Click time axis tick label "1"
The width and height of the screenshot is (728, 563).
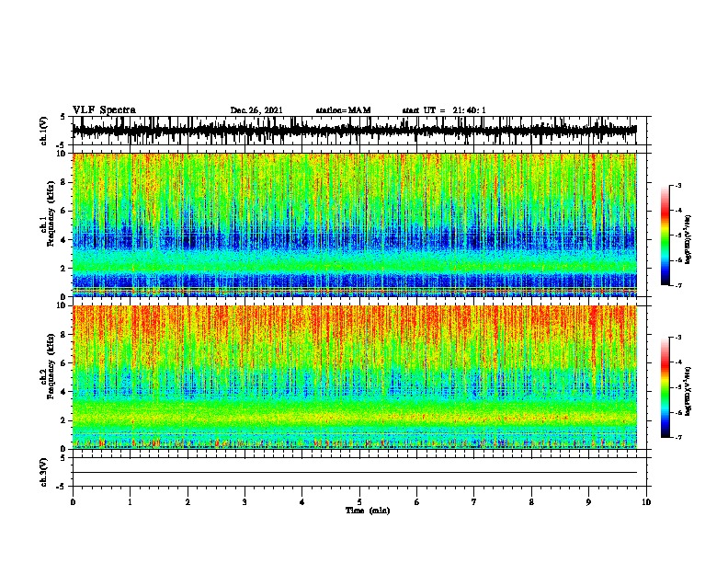(x=130, y=502)
